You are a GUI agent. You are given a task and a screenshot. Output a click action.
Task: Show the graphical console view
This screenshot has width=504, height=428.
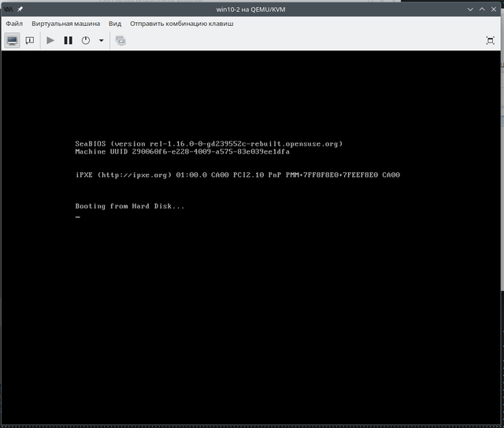(13, 40)
